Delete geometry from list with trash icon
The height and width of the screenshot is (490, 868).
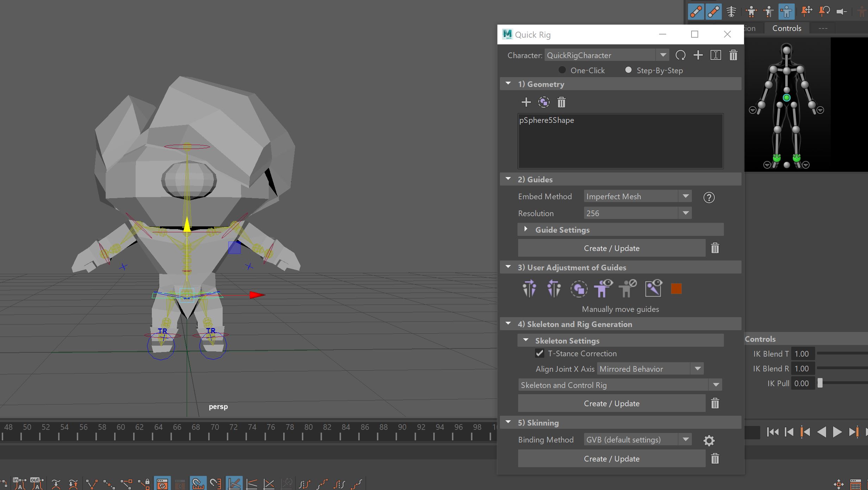coord(561,102)
